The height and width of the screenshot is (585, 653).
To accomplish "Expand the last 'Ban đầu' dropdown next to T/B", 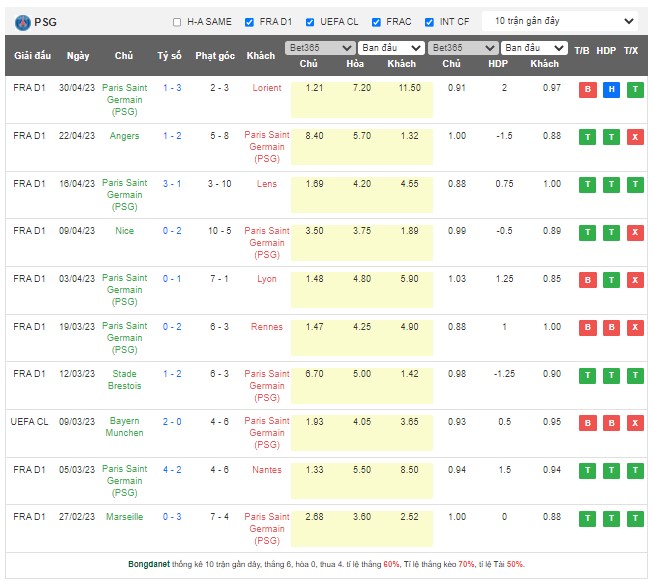I will click(x=534, y=48).
